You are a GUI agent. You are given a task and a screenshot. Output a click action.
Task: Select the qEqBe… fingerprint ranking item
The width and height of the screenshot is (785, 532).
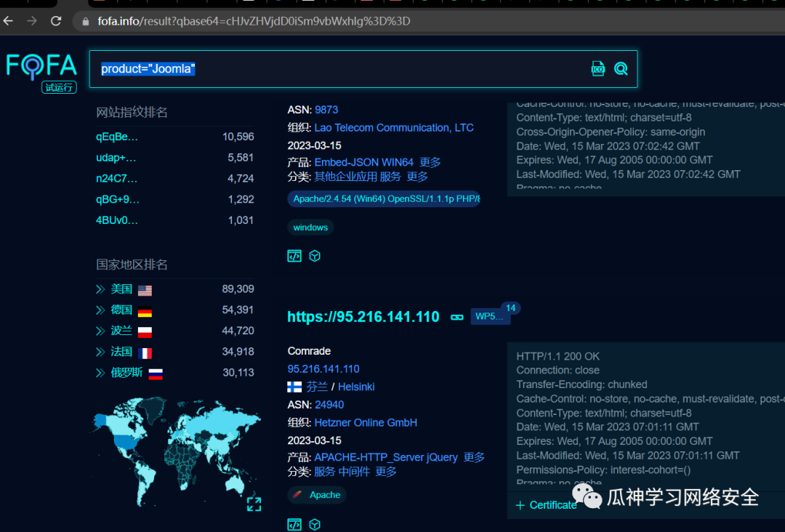click(117, 137)
